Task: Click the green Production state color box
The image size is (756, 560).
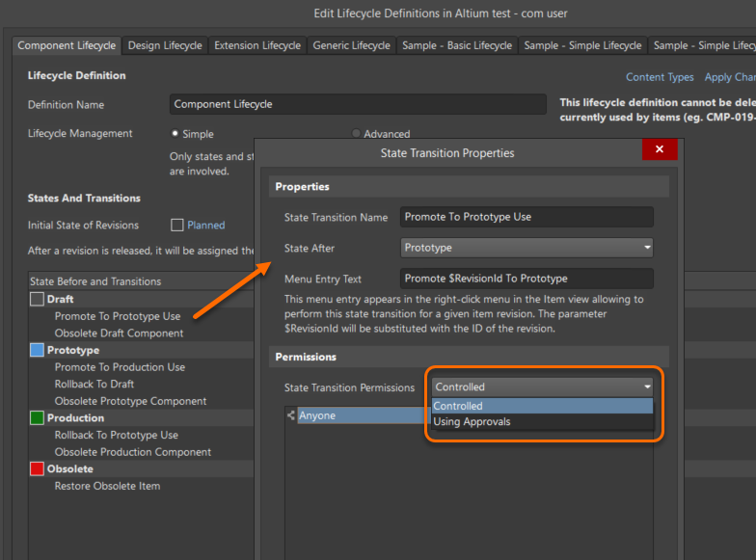Action: click(37, 418)
